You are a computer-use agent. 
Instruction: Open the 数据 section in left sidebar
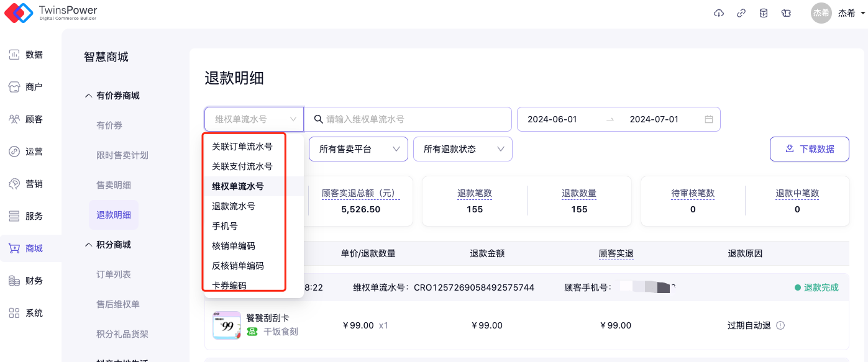(26, 55)
